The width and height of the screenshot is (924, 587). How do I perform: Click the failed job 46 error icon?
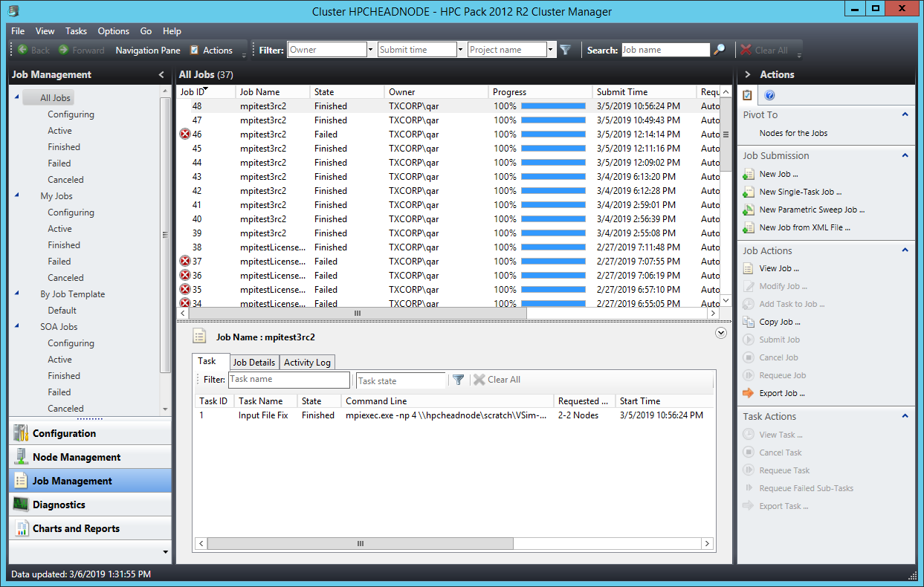185,134
